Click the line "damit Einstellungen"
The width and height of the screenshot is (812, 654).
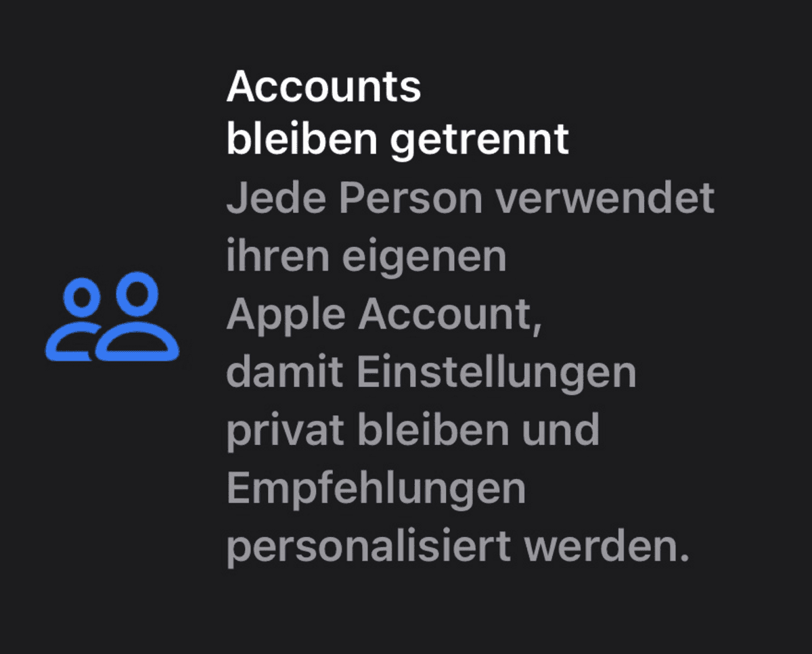tap(431, 371)
